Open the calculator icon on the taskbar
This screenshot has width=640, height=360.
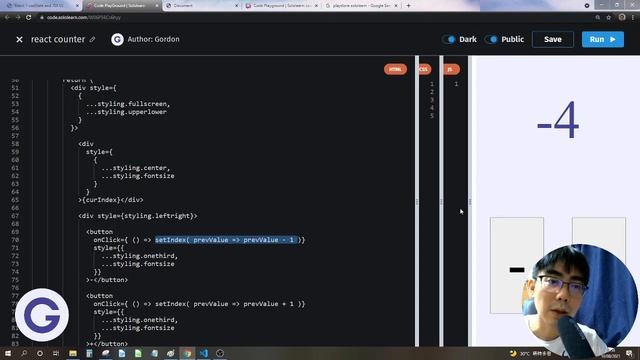(89, 353)
